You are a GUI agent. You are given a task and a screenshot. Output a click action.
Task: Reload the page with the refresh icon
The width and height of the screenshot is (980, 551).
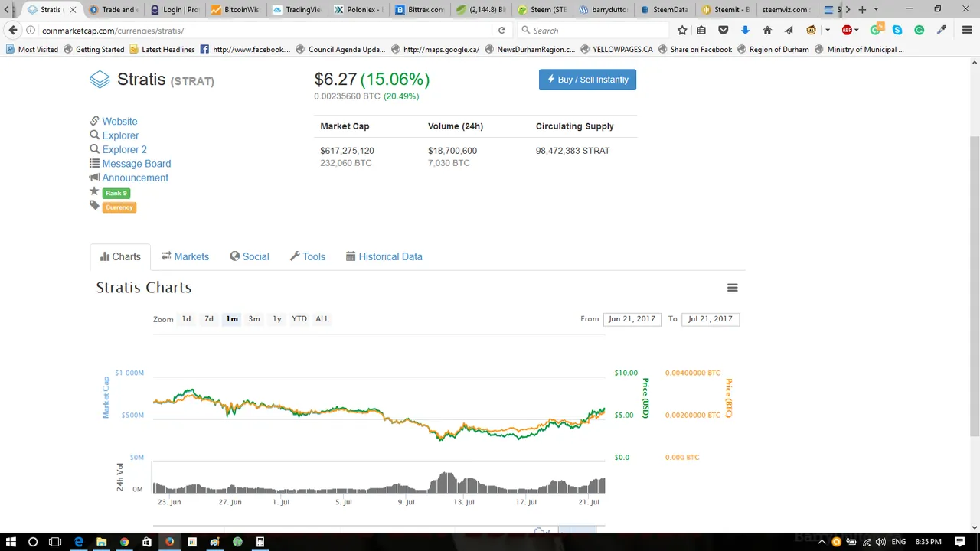[x=502, y=31]
